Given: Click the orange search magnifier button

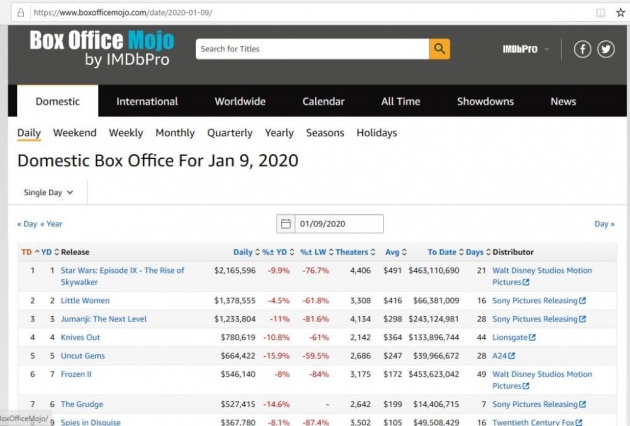Looking at the screenshot, I should (439, 49).
